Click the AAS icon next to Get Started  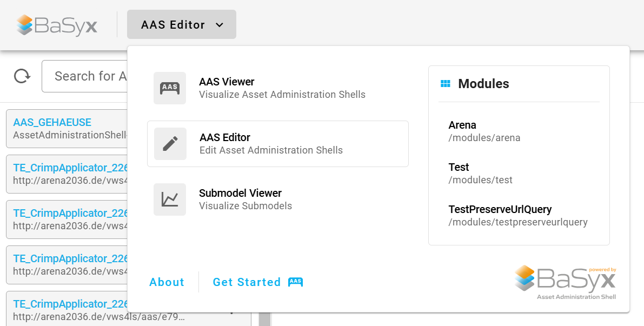(x=295, y=282)
